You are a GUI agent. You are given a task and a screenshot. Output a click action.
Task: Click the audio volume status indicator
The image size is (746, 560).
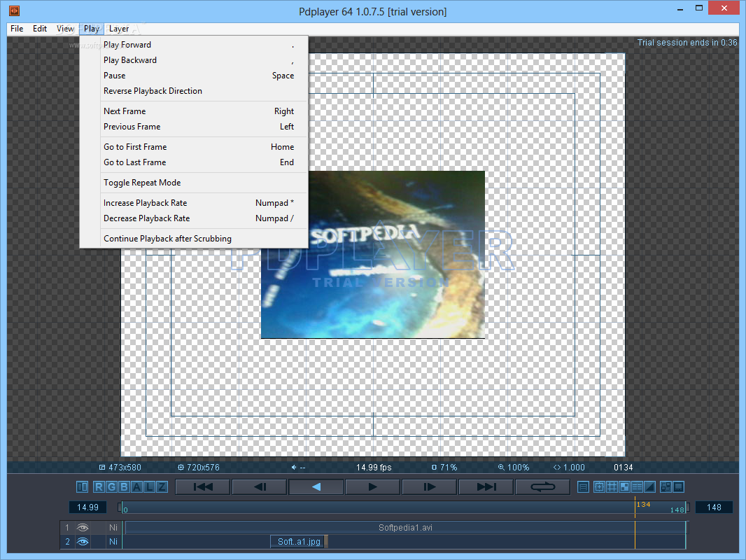[298, 468]
